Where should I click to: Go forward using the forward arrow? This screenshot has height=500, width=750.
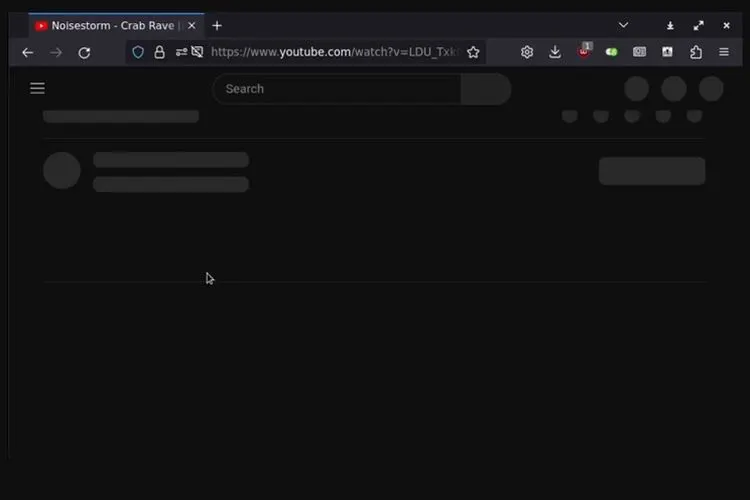click(x=56, y=53)
